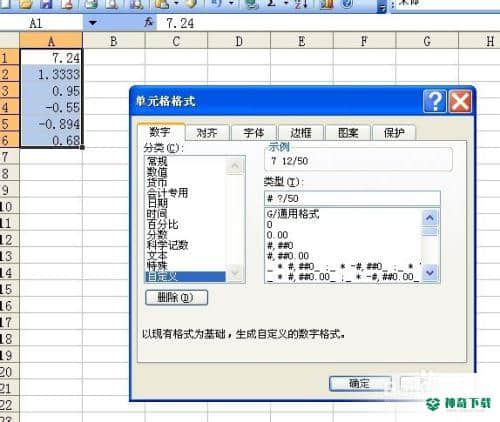
Task: Click the fx insert function icon
Action: click(149, 23)
